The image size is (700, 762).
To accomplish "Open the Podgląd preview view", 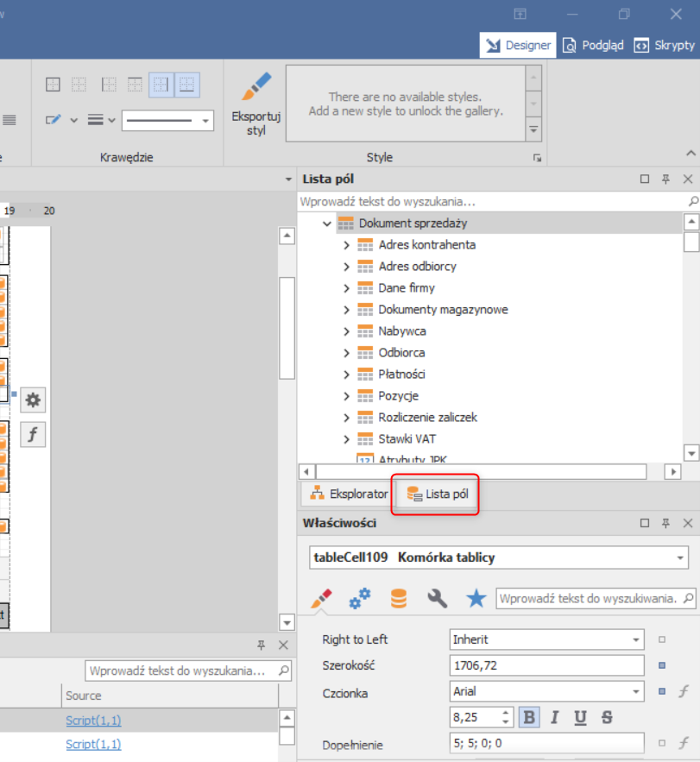I will point(593,46).
